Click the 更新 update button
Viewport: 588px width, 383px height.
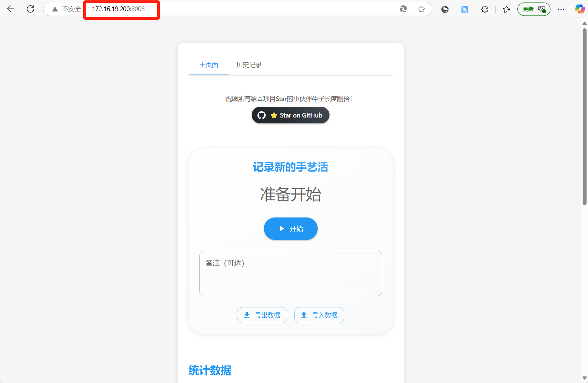(534, 9)
